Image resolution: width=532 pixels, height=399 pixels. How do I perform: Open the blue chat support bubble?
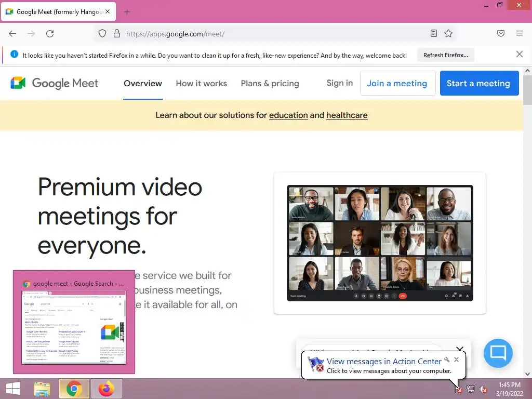coord(498,353)
